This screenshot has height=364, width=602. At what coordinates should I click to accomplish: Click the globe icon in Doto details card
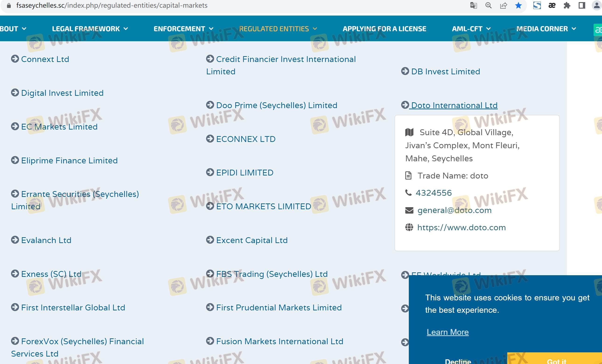pyautogui.click(x=409, y=227)
